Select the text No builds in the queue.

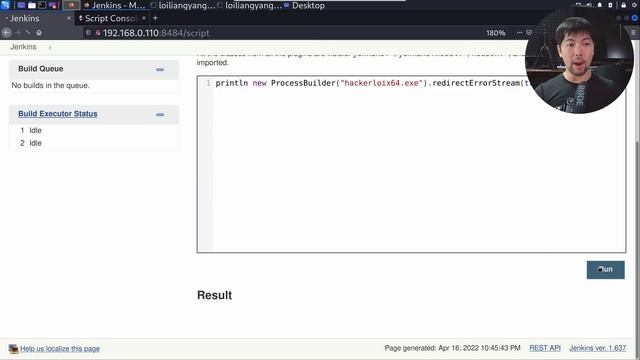[50, 85]
